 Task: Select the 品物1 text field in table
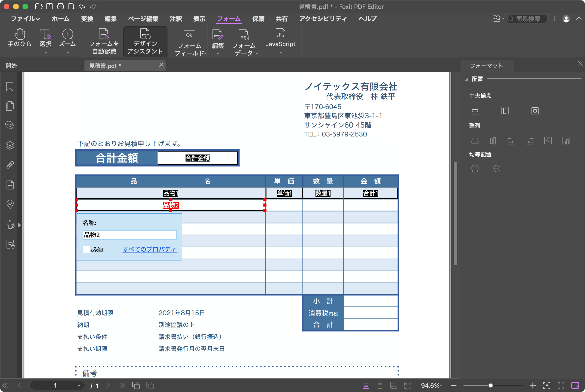171,193
